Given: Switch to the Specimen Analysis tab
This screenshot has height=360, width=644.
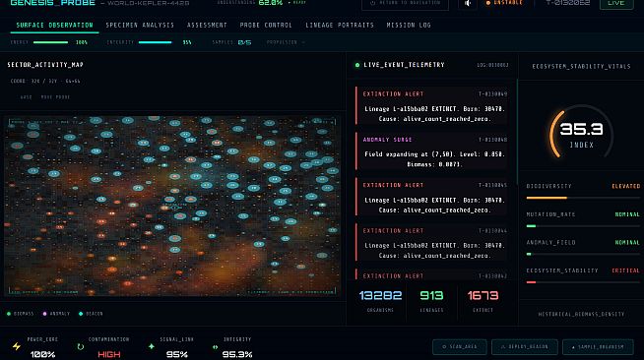Looking at the screenshot, I should point(140,25).
